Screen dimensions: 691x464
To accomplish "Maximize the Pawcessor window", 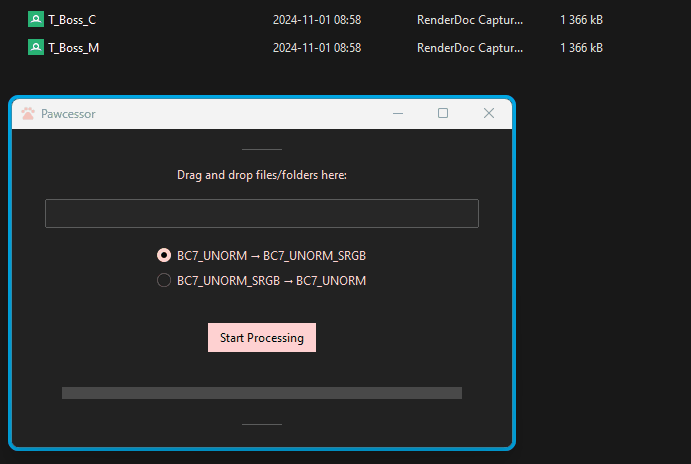I will pyautogui.click(x=443, y=114).
